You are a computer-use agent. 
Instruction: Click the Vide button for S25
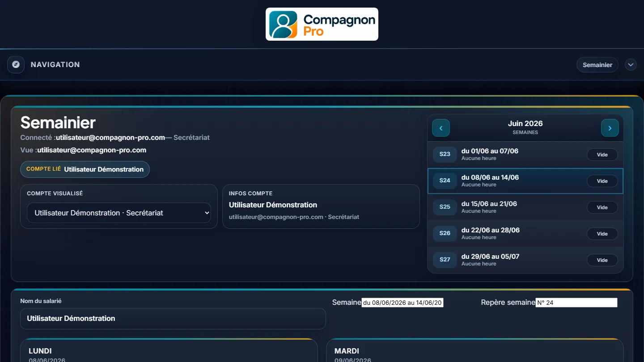(602, 207)
